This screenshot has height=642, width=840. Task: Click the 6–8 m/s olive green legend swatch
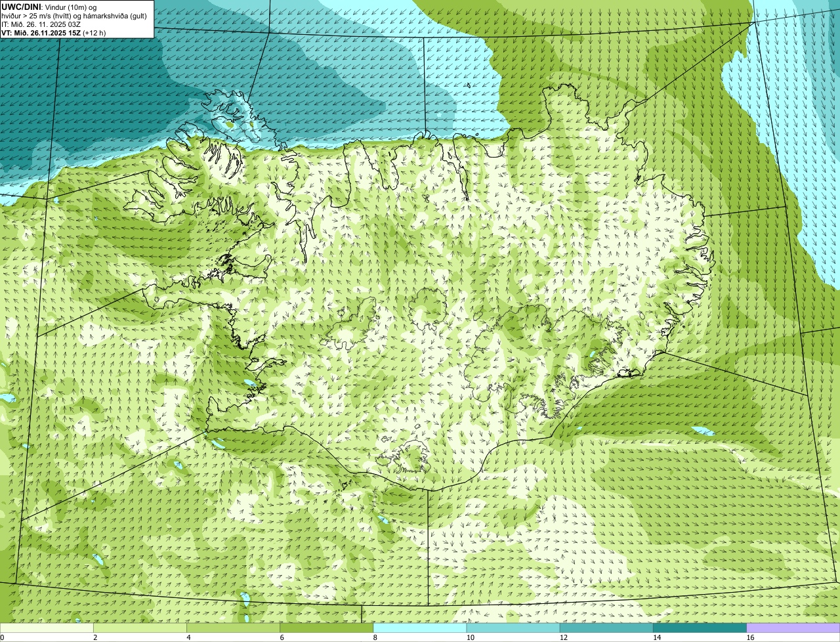coord(327,628)
